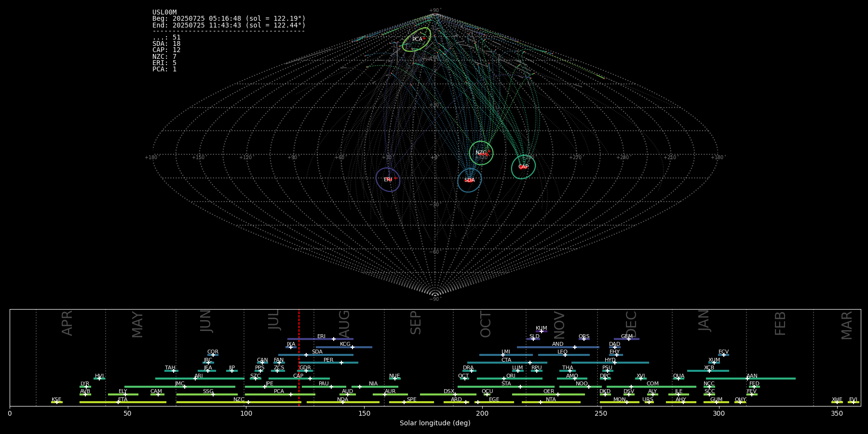
Task: Select the 'PCA: 1' count line
Action: click(x=164, y=69)
